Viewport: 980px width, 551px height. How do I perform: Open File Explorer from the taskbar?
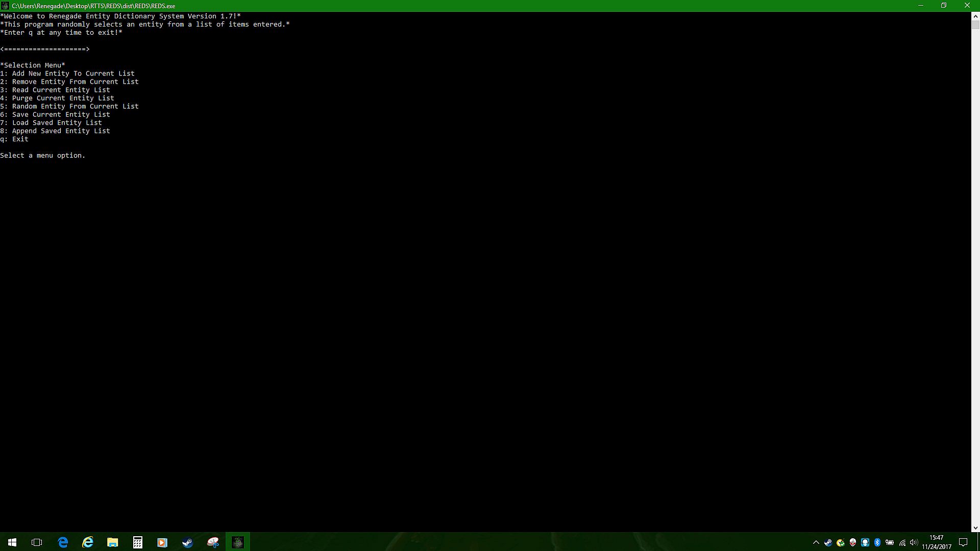coord(113,542)
